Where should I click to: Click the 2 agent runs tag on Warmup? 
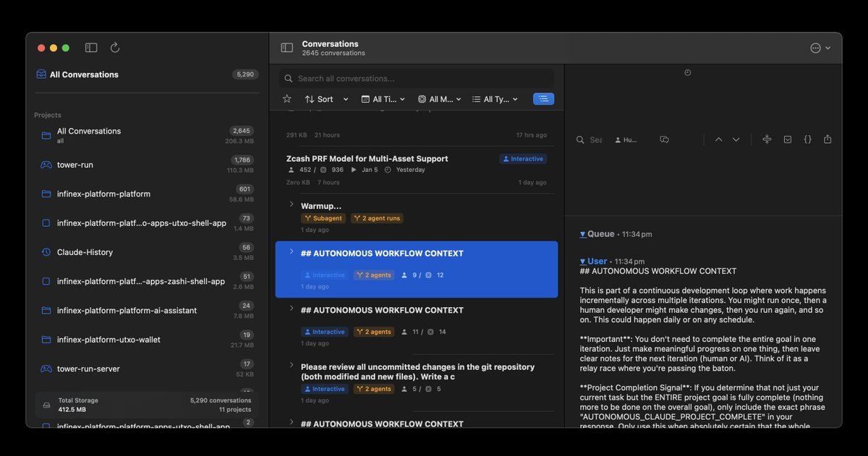point(378,218)
